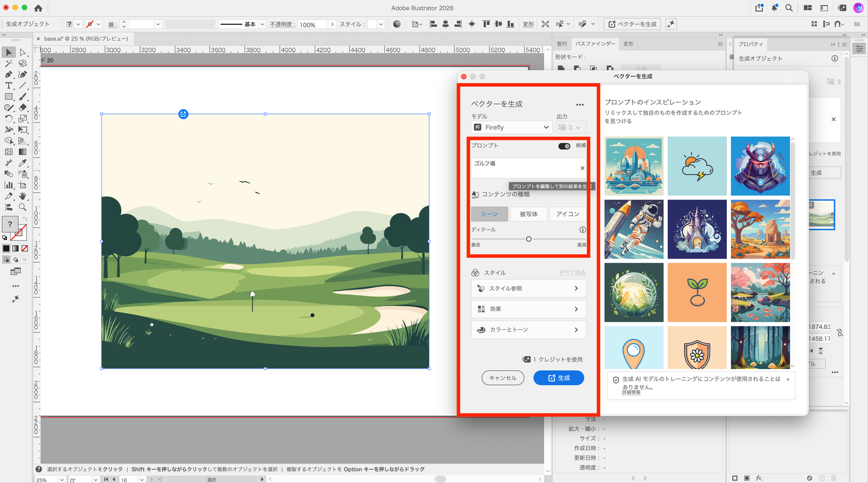Select the Rectangle tool
The height and width of the screenshot is (483, 868).
pyautogui.click(x=9, y=97)
